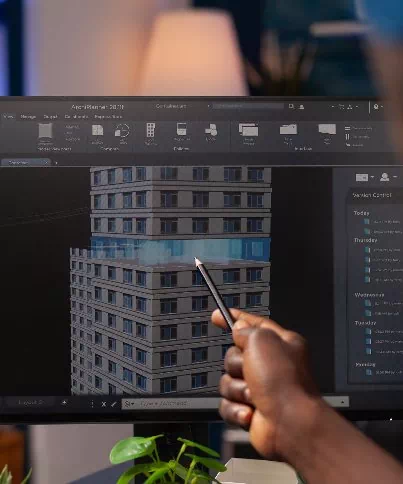The height and width of the screenshot is (484, 403).
Task: Click the large viewport configuration icon in the ribbon
Action: tap(45, 131)
